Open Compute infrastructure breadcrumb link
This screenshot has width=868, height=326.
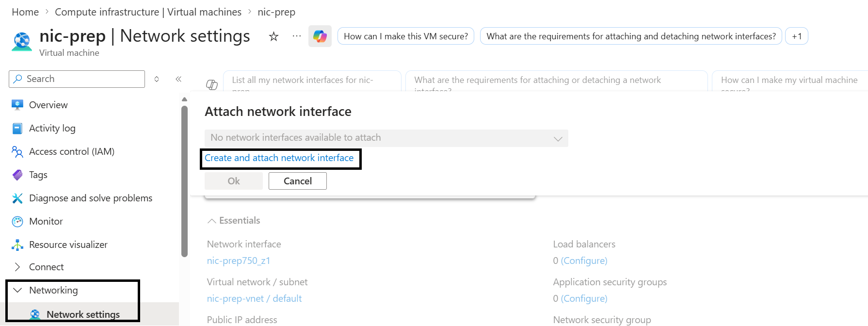(x=148, y=12)
